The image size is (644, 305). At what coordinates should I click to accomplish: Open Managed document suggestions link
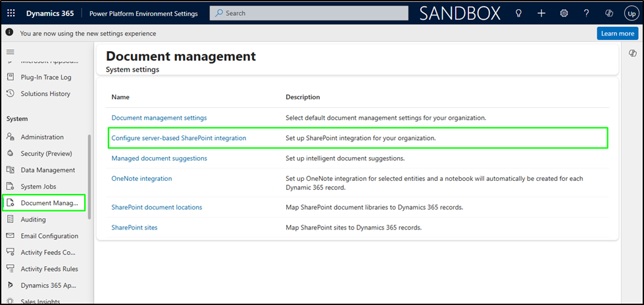(159, 158)
